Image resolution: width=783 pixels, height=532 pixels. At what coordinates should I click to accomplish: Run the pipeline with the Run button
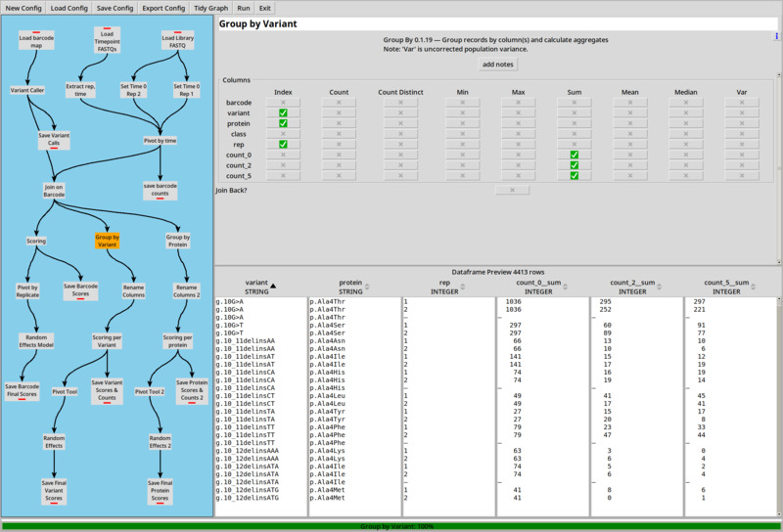(244, 8)
